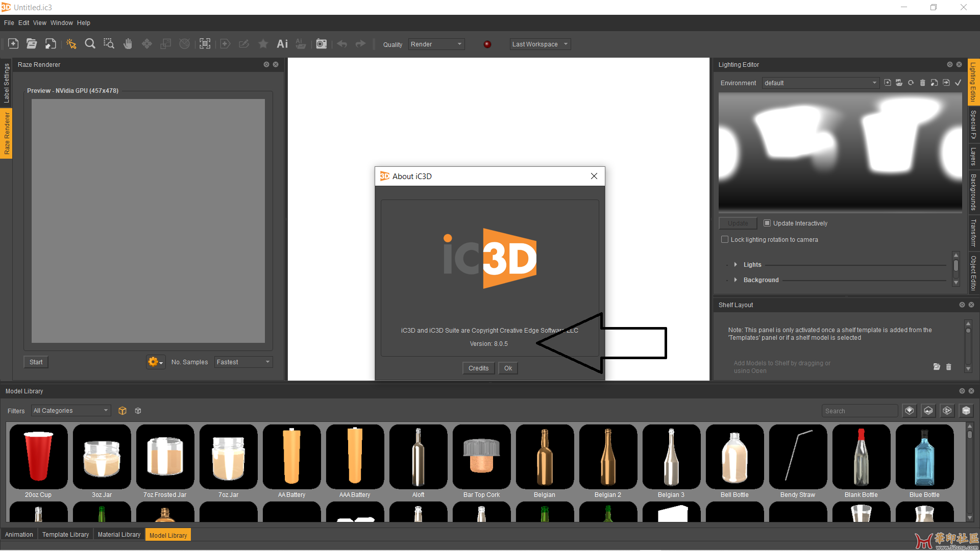The image size is (980, 551).
Task: Click the apply checkmark icon in Lighting Editor
Action: tap(958, 83)
